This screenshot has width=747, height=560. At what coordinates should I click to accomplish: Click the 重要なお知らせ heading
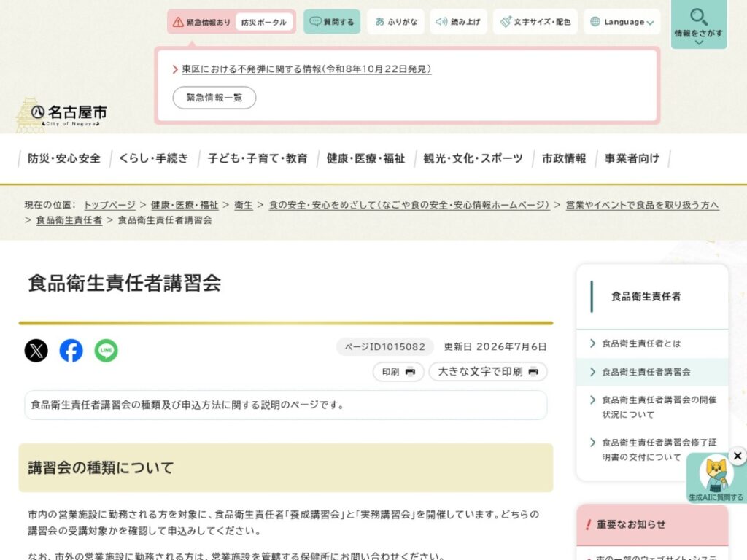[x=631, y=524]
